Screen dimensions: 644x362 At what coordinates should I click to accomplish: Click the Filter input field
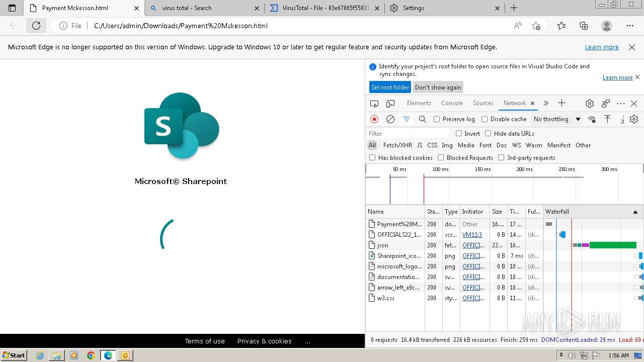click(409, 133)
